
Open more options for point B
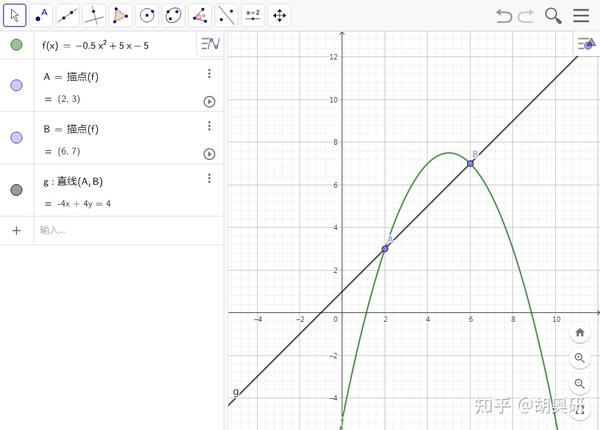coord(209,125)
